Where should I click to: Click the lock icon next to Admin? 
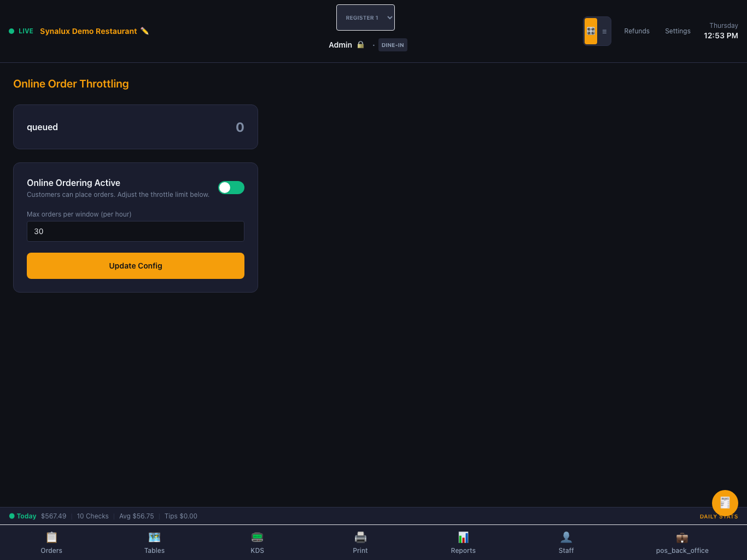pos(360,45)
